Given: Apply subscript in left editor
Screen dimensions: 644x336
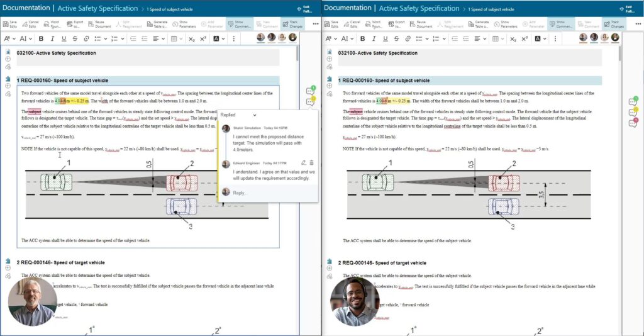Looking at the screenshot, I should point(192,38).
